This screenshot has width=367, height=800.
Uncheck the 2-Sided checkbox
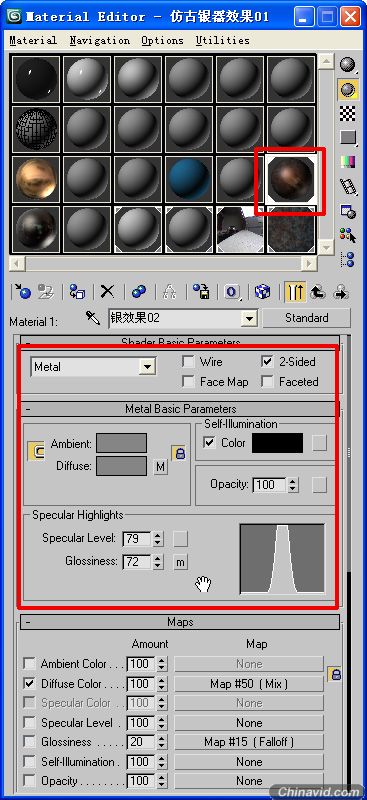(267, 362)
